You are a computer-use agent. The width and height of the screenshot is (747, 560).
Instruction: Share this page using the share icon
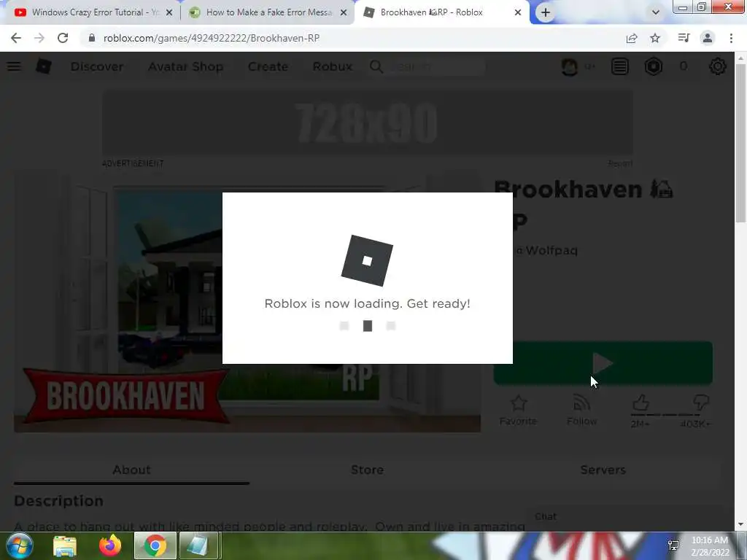pos(632,38)
